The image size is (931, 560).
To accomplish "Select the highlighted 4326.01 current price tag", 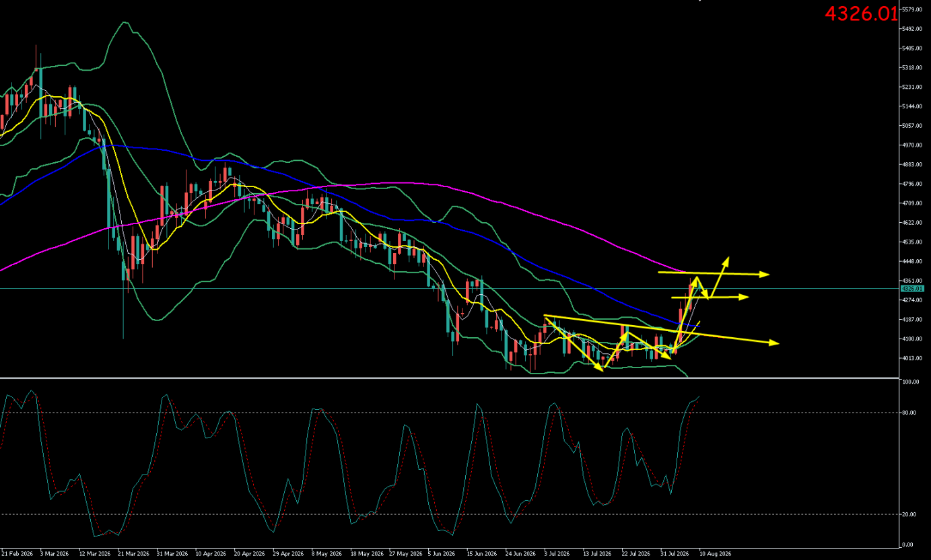I will click(913, 289).
